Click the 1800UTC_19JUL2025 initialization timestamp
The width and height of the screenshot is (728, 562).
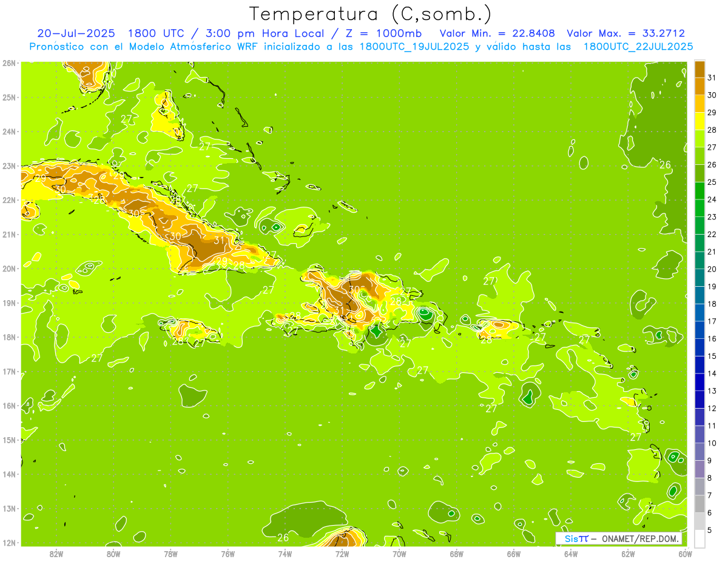414,46
